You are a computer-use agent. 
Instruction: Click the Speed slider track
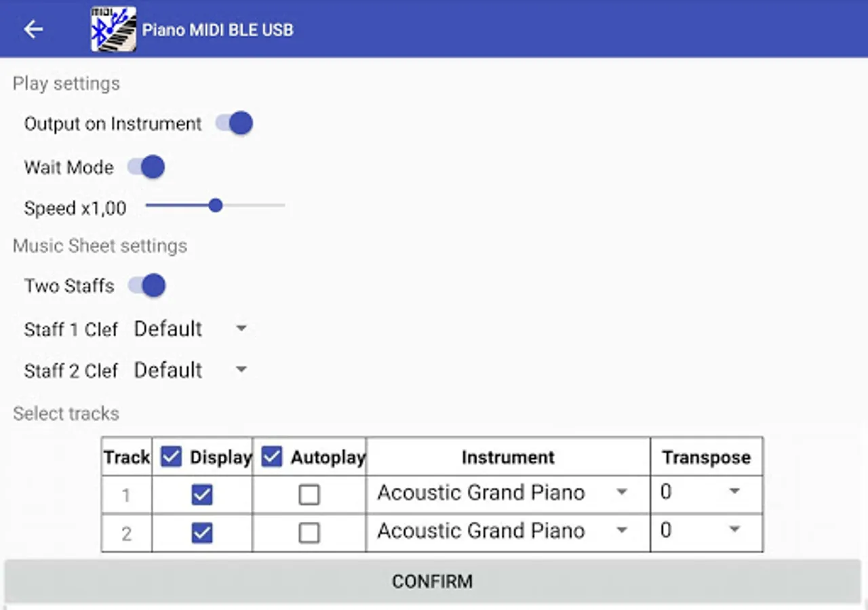pyautogui.click(x=251, y=205)
